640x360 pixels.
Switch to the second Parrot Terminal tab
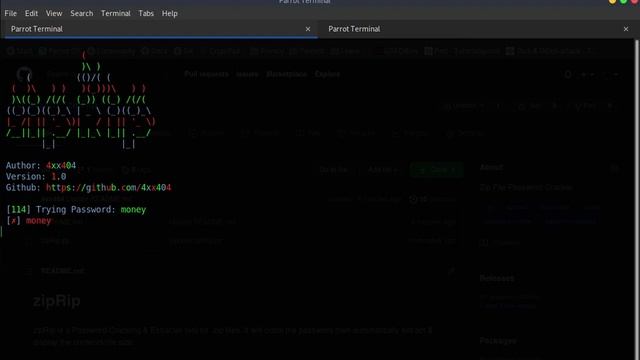[x=478, y=29]
